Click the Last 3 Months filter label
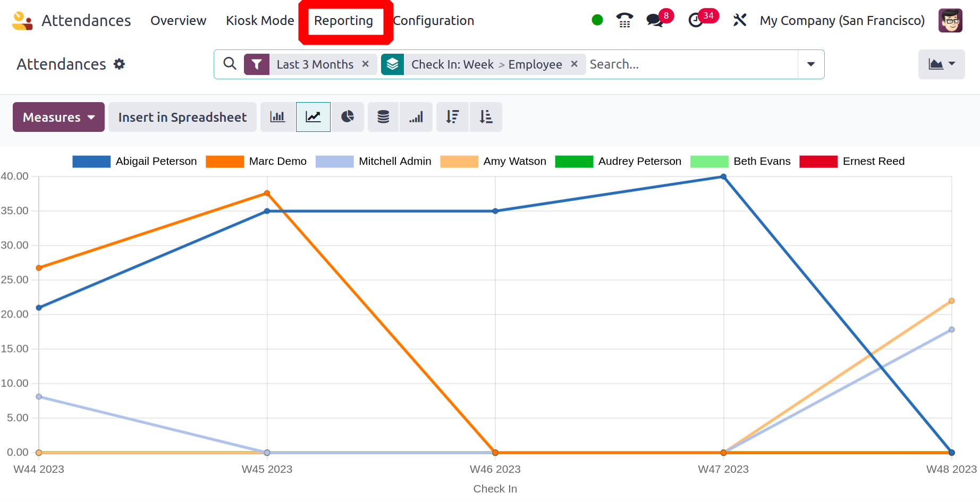 click(315, 64)
